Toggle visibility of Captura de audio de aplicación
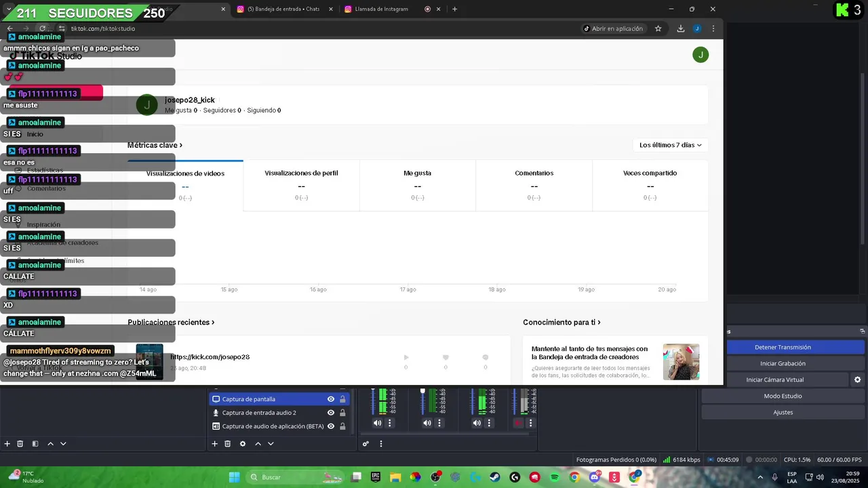 [331, 426]
